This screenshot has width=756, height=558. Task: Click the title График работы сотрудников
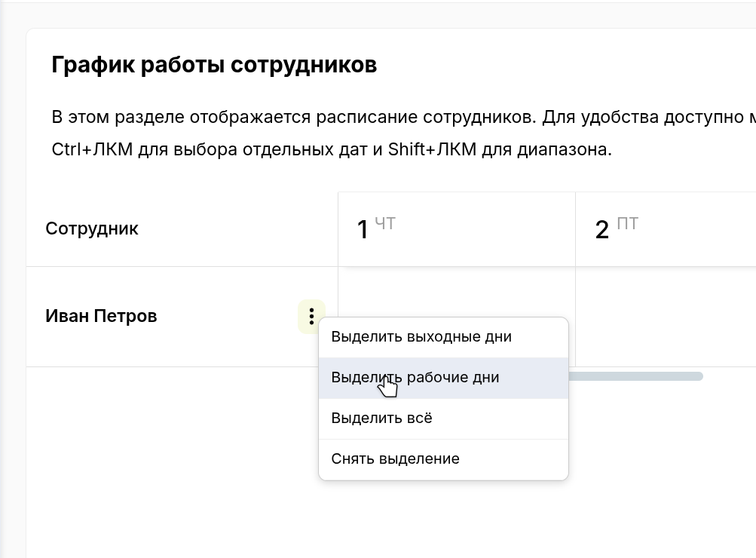(213, 65)
